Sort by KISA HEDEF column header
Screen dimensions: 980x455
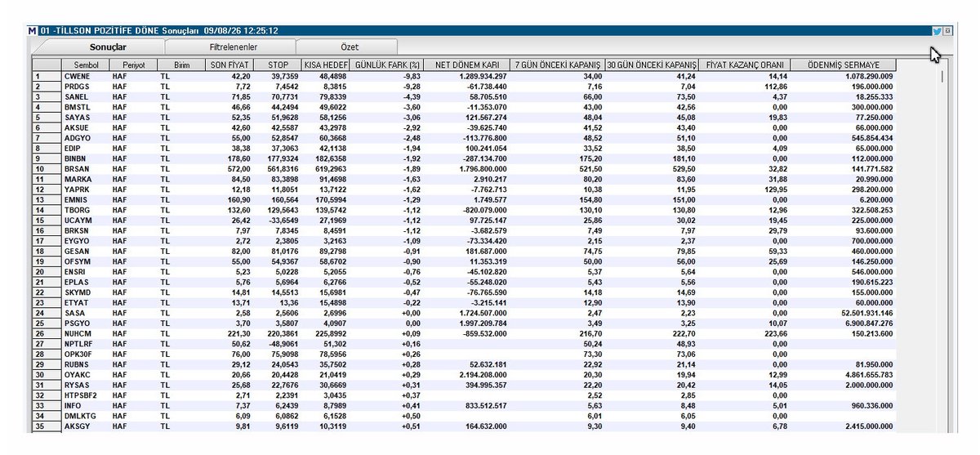325,65
